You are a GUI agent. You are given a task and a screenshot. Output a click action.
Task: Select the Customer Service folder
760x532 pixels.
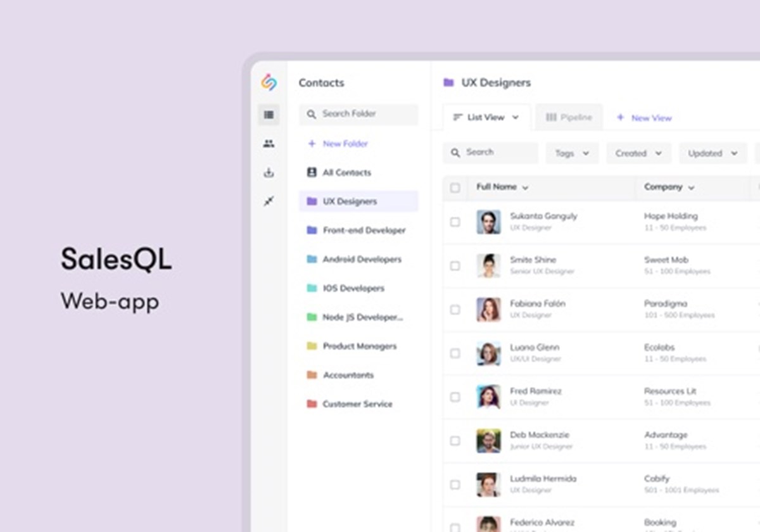point(358,404)
